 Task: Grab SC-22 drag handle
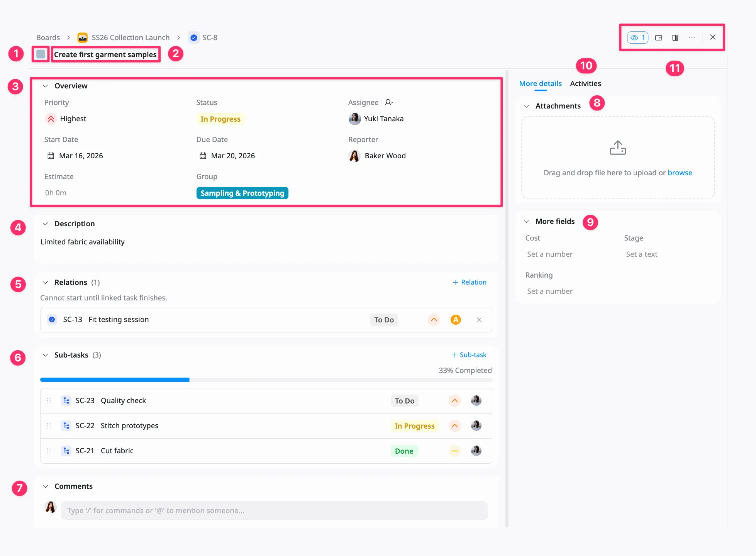point(49,426)
